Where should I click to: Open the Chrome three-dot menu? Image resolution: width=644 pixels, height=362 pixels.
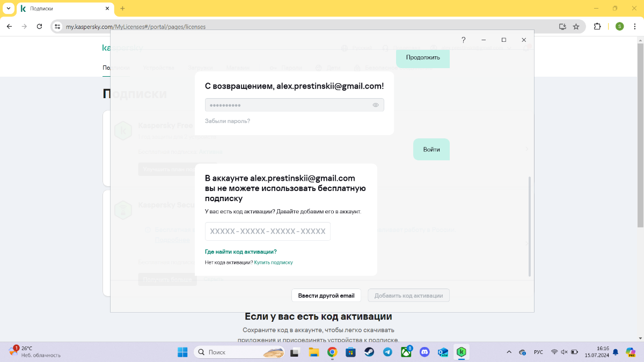(x=635, y=26)
